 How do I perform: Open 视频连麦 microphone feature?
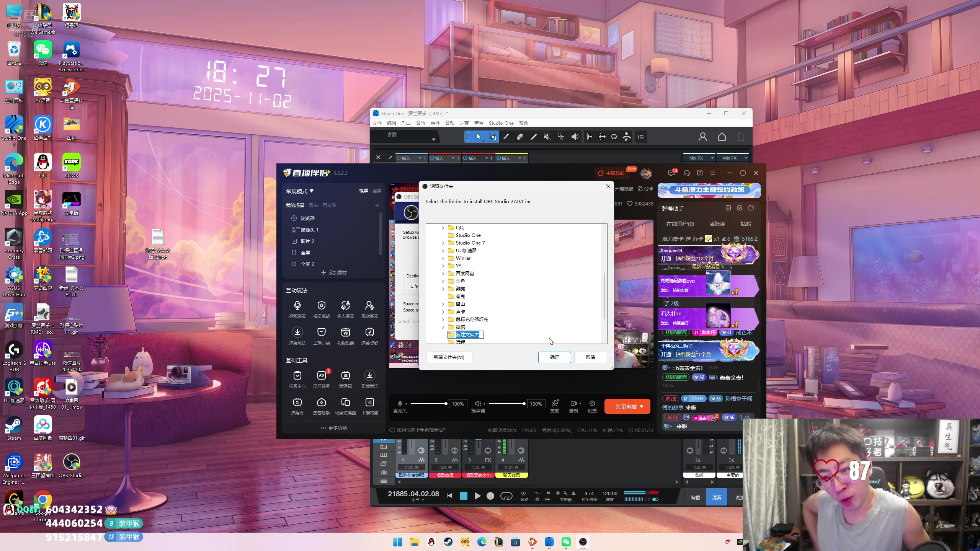coord(297,306)
